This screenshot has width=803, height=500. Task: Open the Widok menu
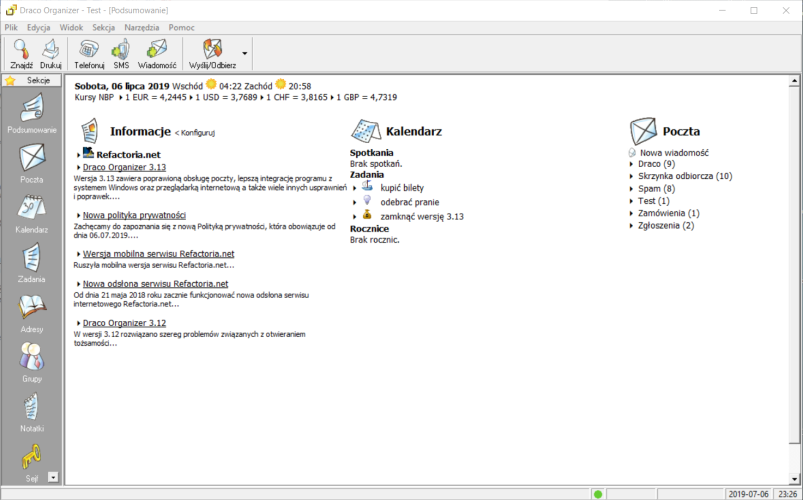[71, 28]
